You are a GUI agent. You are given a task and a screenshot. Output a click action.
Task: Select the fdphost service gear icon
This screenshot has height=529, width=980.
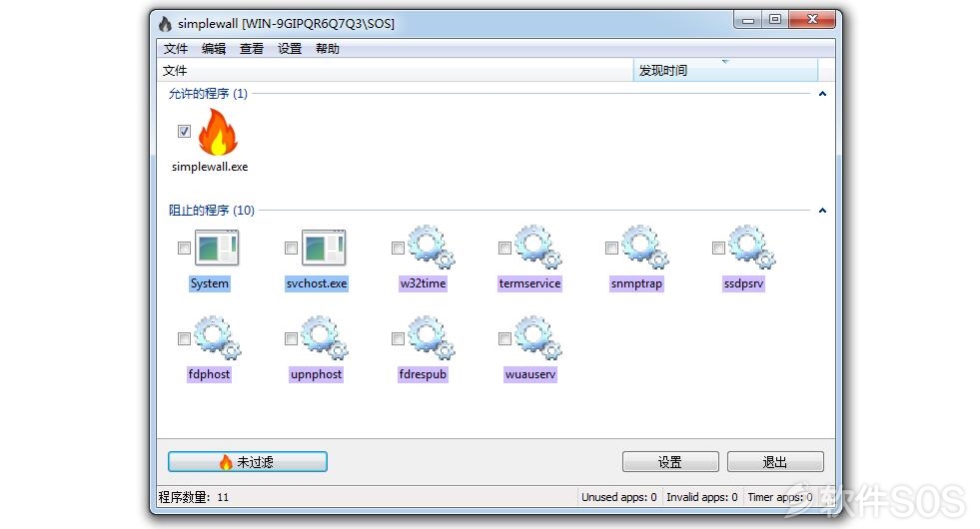(217, 337)
